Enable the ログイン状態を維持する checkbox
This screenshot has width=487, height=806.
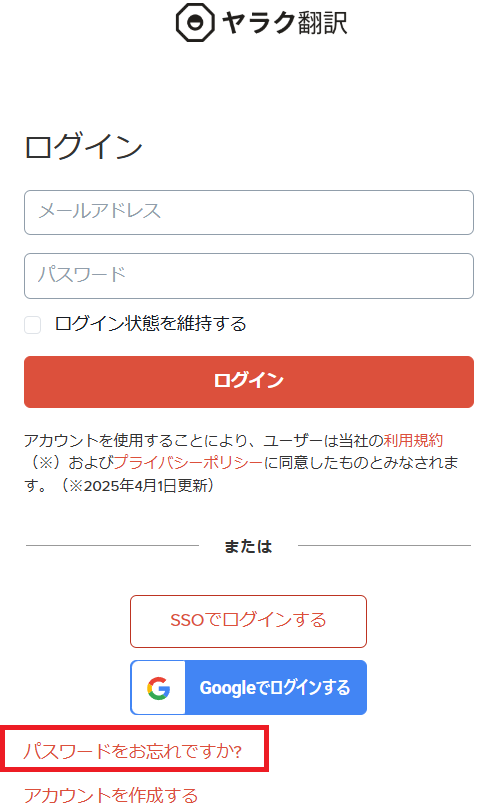[33, 325]
